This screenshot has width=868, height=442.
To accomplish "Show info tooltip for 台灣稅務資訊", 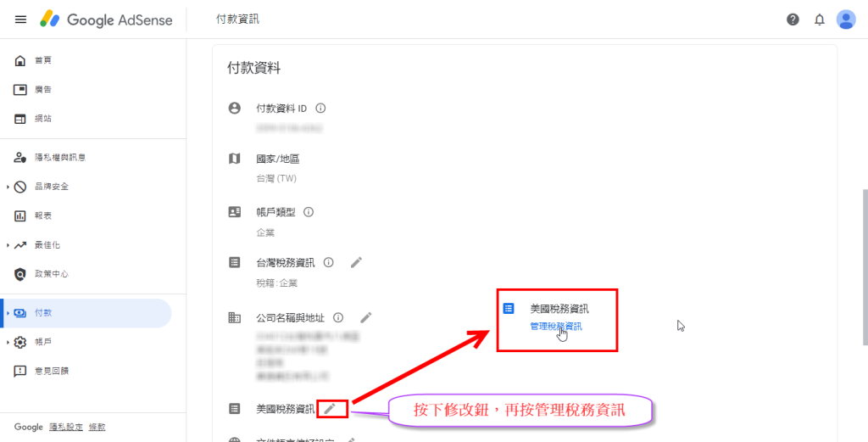I will (x=329, y=262).
